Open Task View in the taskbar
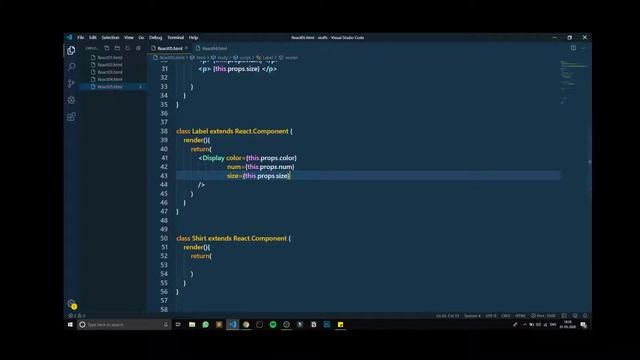 pos(178,324)
